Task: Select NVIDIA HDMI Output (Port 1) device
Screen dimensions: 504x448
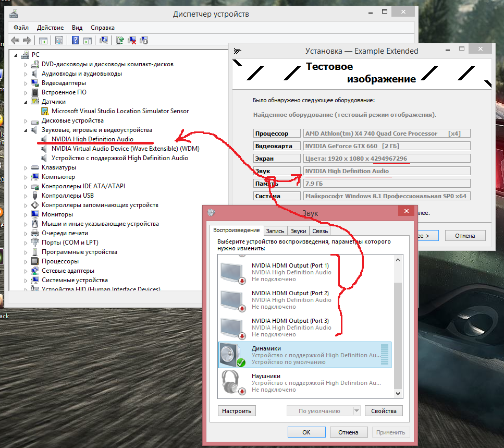Action: [304, 272]
